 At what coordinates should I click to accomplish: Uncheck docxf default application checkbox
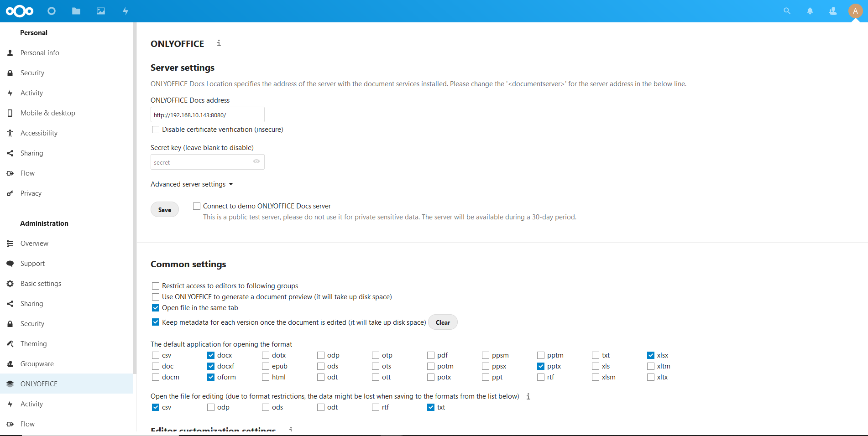[x=211, y=366]
